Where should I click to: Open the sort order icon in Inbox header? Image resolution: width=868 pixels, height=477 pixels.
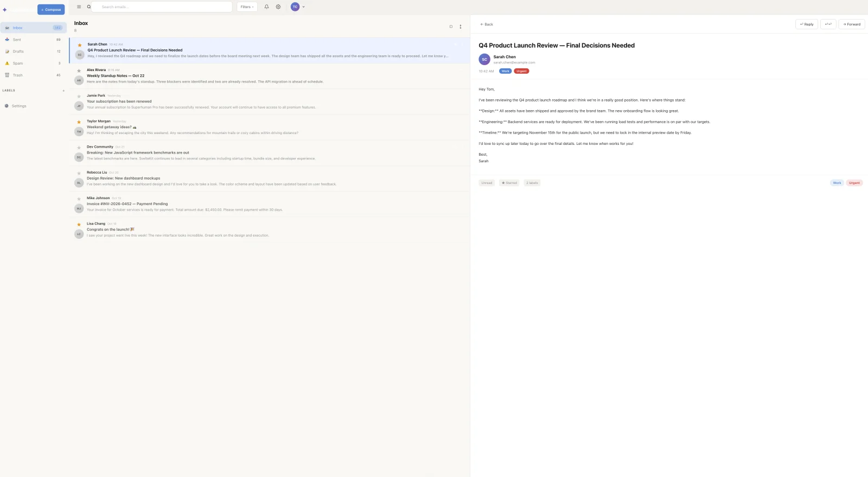[461, 27]
